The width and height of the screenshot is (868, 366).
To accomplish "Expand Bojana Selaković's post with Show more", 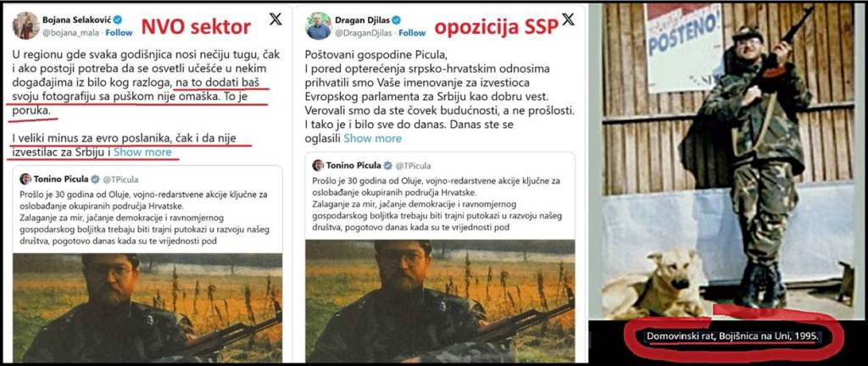I will click(142, 152).
